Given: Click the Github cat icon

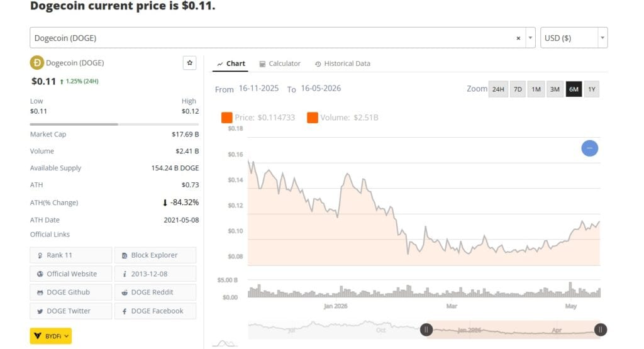Looking at the screenshot, I should (40, 293).
